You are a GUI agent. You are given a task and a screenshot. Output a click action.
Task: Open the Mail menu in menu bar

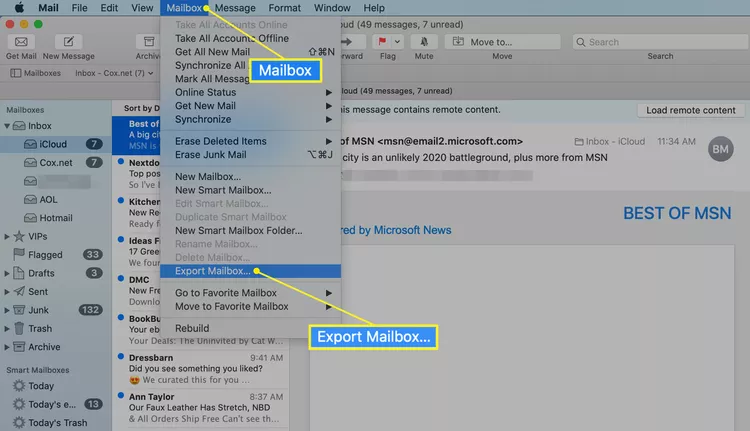click(x=48, y=8)
